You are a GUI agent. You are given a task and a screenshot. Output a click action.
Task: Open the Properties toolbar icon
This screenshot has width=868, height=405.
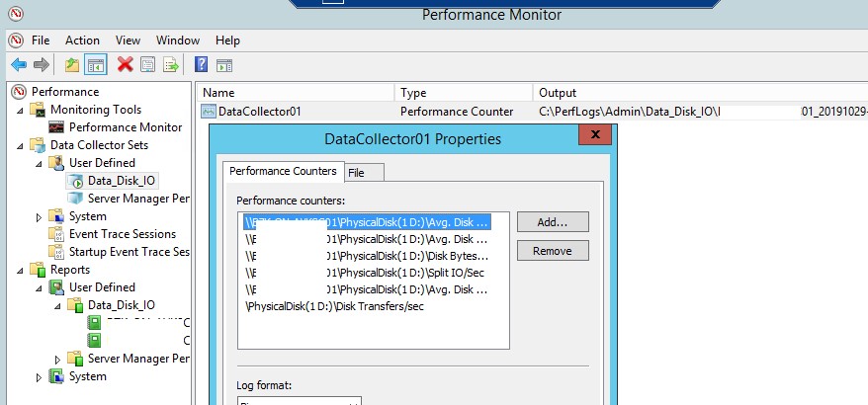tap(147, 65)
